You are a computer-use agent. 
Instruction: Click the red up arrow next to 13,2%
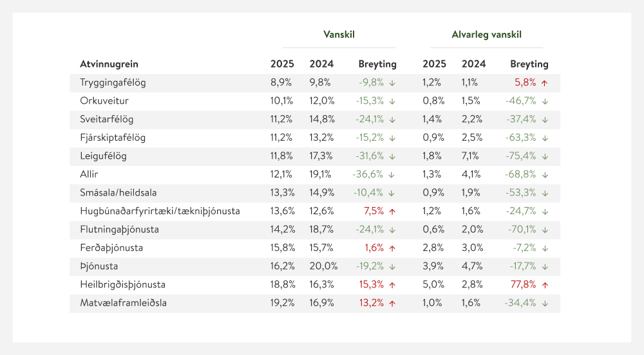[392, 303]
